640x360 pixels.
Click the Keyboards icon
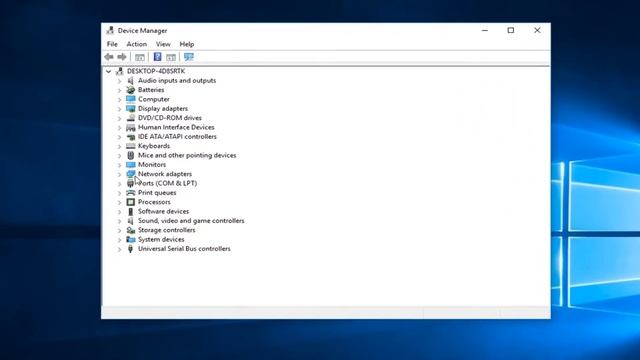(131, 146)
